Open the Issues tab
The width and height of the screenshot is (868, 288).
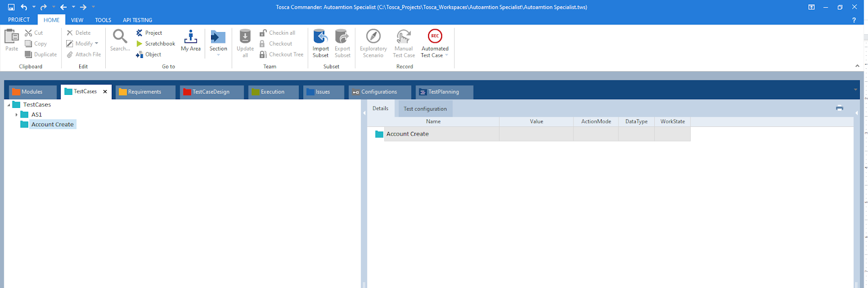[x=323, y=92]
